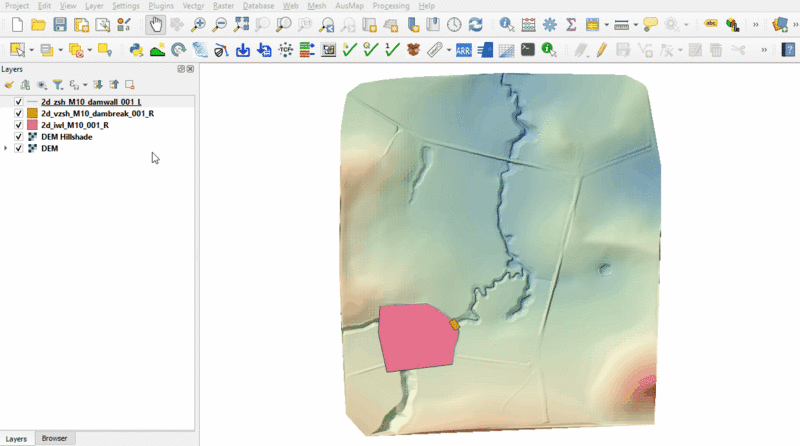Image resolution: width=800 pixels, height=446 pixels.
Task: Click the Refresh map icon
Action: [475, 24]
